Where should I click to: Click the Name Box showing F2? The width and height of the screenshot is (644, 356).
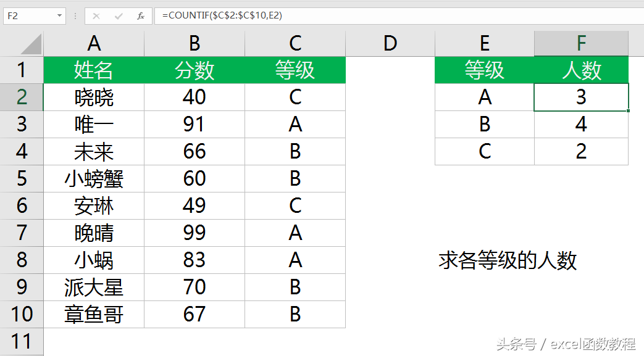point(35,16)
